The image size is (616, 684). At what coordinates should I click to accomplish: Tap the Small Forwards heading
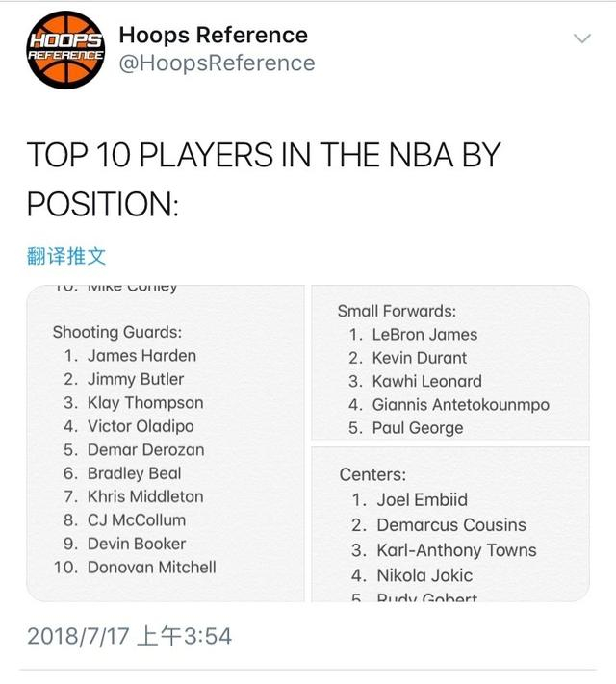(x=397, y=311)
